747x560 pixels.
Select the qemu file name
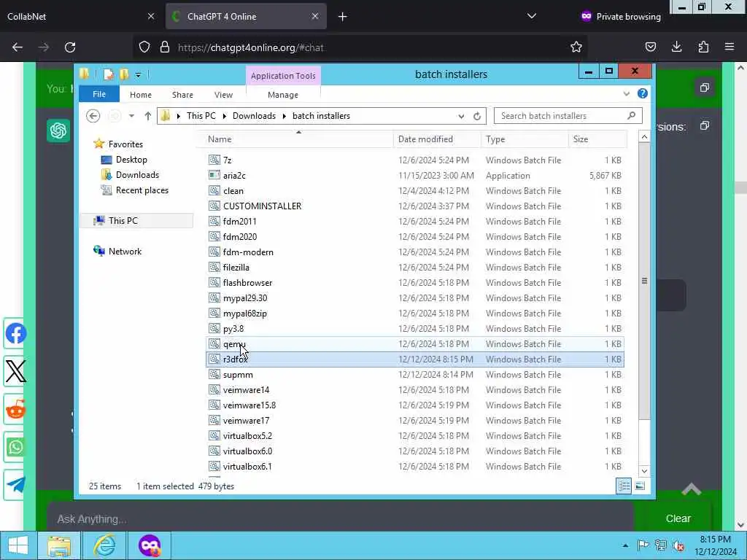pyautogui.click(x=234, y=344)
